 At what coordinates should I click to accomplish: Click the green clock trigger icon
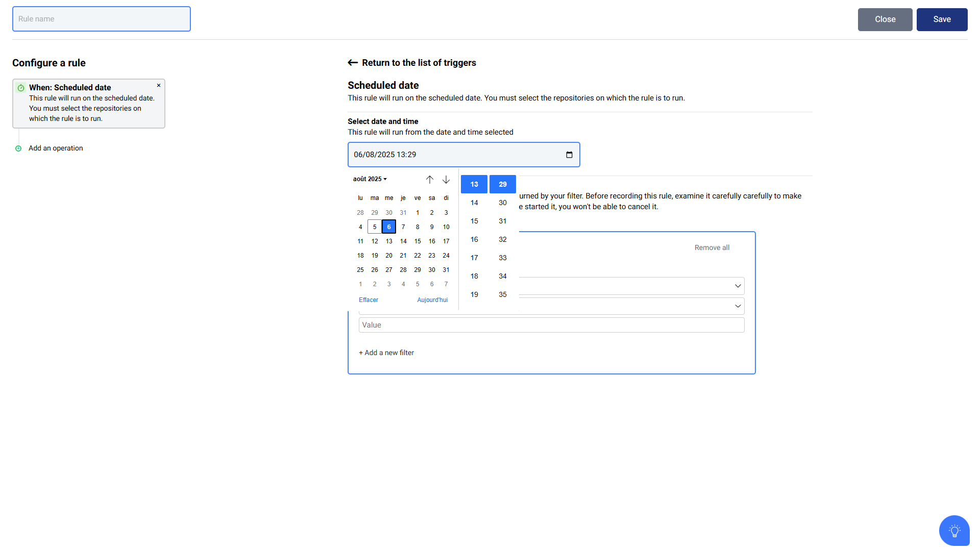[x=21, y=88]
